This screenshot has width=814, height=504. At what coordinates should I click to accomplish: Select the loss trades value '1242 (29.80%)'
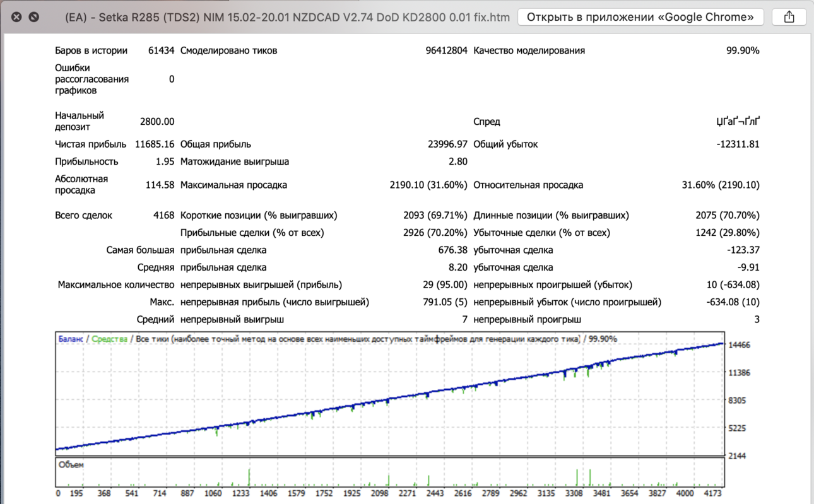728,233
